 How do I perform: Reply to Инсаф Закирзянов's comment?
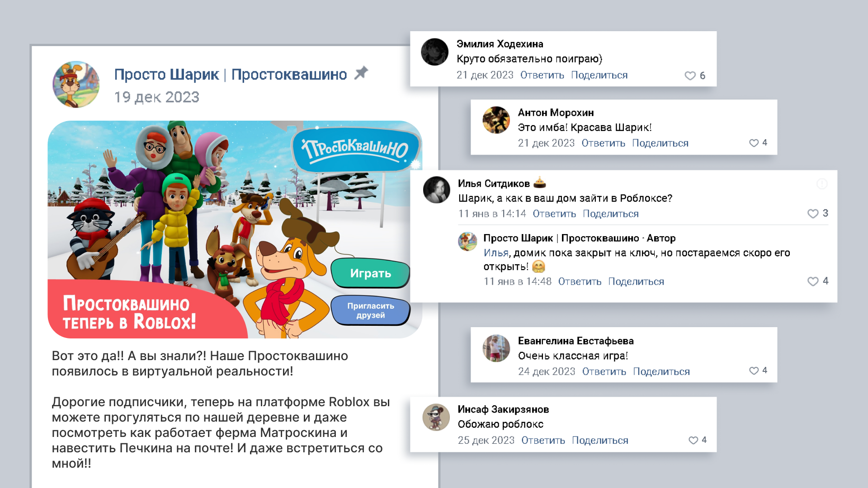click(x=543, y=441)
